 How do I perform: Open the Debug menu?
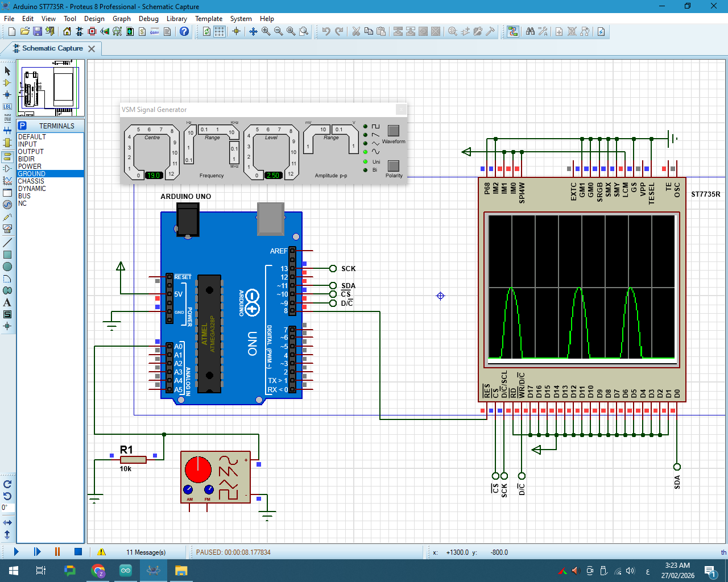tap(148, 18)
